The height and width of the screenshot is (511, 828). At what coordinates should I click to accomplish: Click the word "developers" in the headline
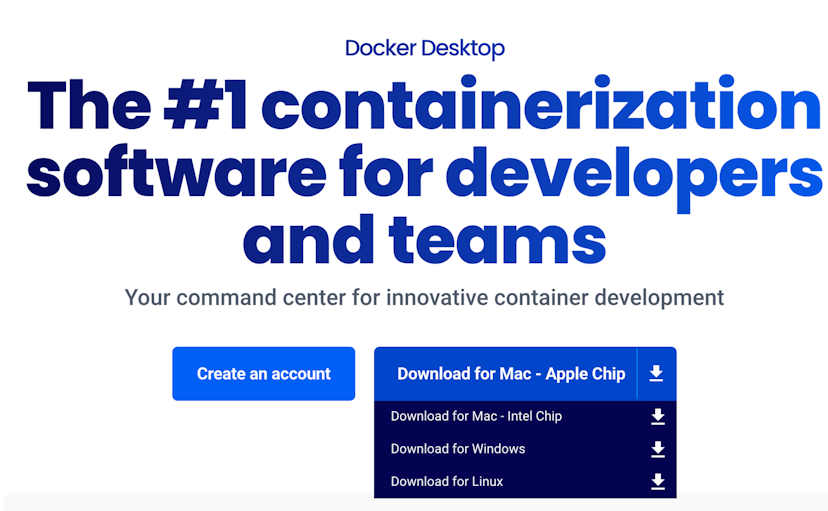(634, 173)
